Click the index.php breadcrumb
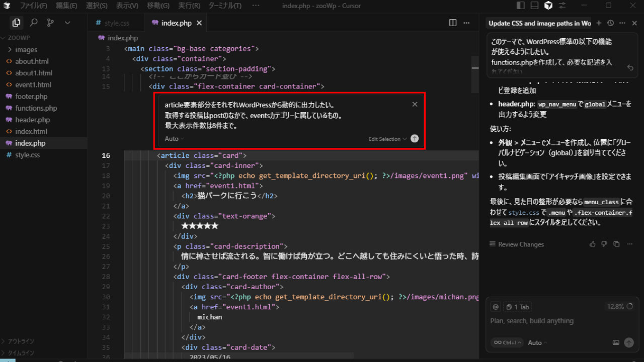Screen dimensions: 644x362 click(x=118, y=38)
